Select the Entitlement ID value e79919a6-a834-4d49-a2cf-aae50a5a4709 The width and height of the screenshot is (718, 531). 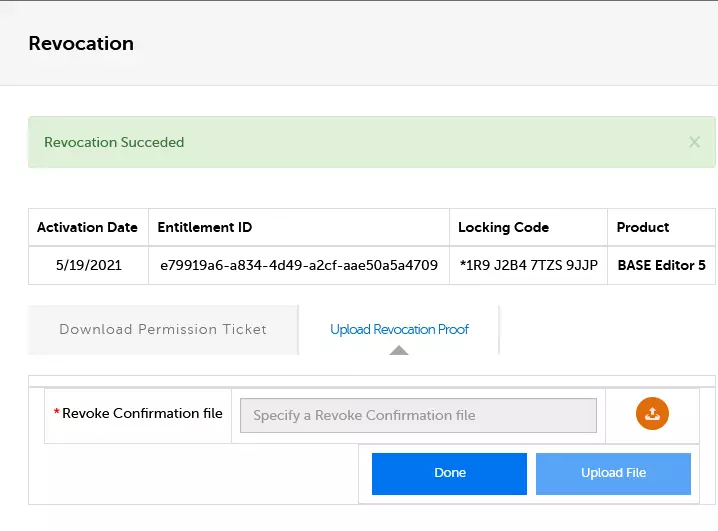pyautogui.click(x=299, y=266)
